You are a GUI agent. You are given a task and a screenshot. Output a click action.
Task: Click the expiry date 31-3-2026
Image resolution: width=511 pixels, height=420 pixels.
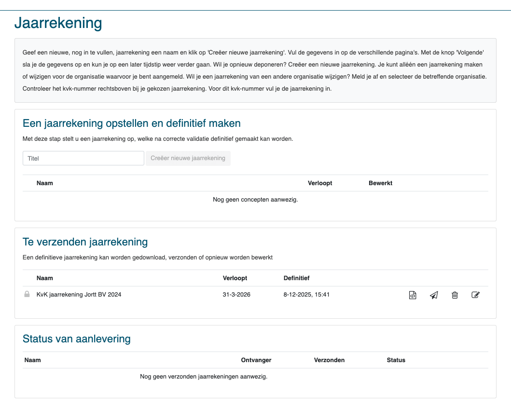(236, 295)
